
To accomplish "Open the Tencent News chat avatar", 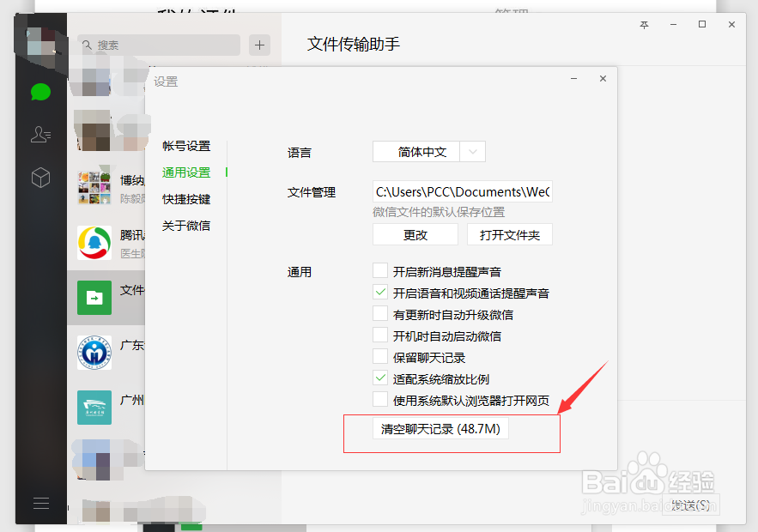I will pos(94,243).
